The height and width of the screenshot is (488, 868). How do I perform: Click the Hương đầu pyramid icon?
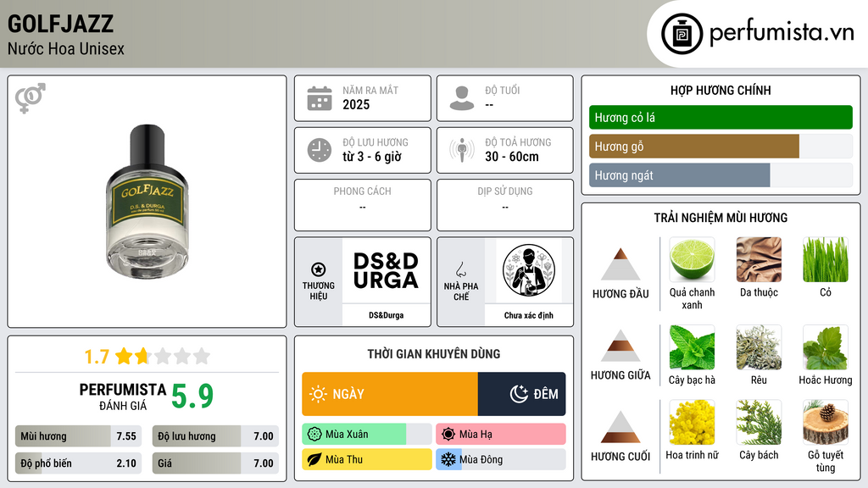(x=620, y=264)
